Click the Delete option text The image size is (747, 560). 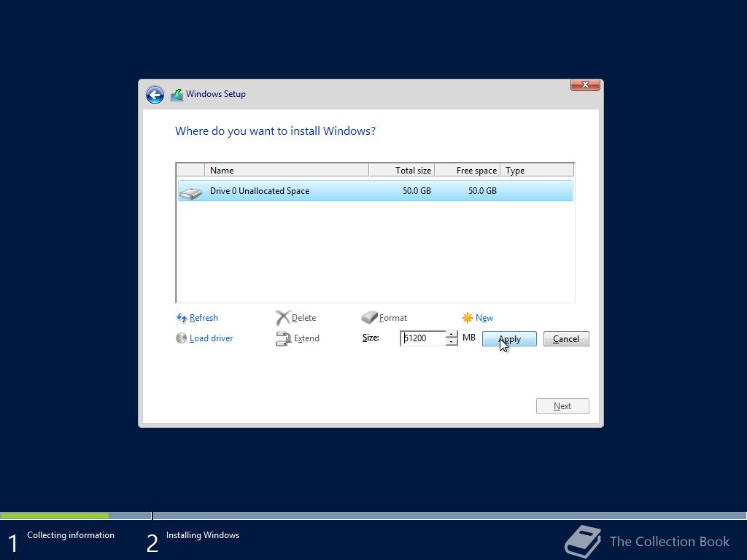point(303,318)
